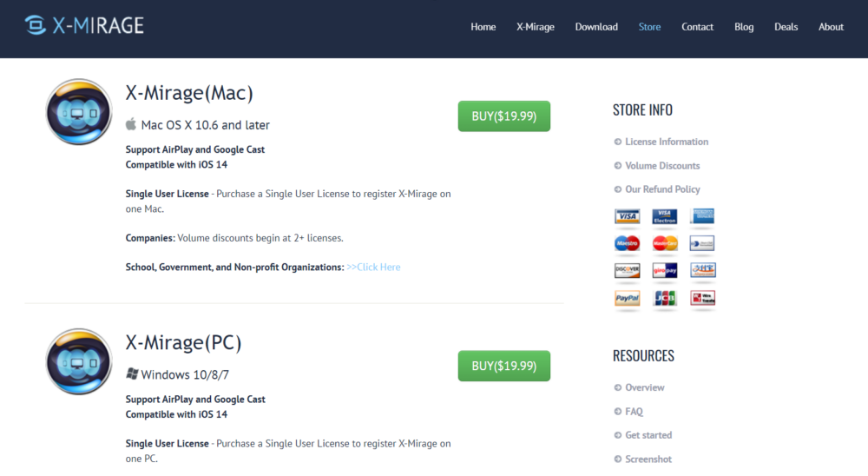This screenshot has width=868, height=476.
Task: Open Our Refund Policy link
Action: [x=662, y=189]
